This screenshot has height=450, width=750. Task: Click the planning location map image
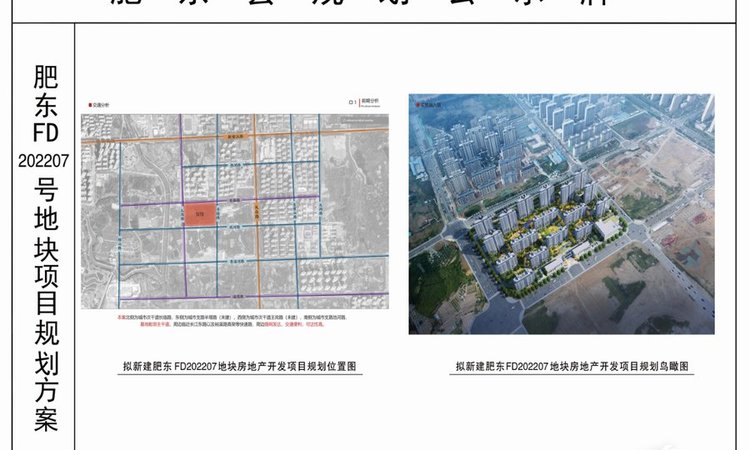click(x=234, y=211)
